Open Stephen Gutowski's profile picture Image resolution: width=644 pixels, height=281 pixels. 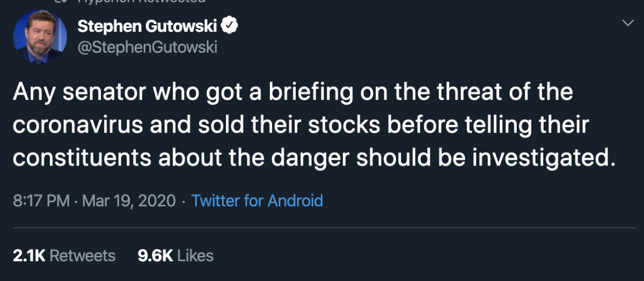coord(39,38)
